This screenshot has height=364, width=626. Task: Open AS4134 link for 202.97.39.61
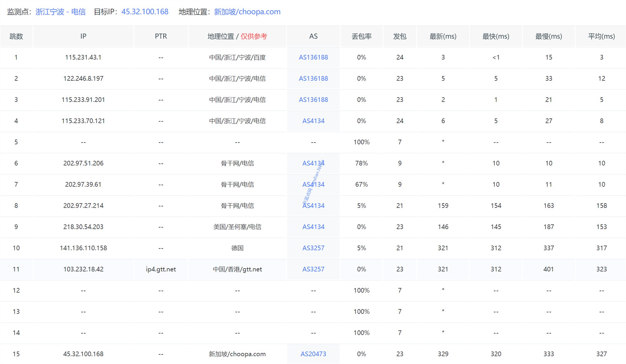pos(313,185)
